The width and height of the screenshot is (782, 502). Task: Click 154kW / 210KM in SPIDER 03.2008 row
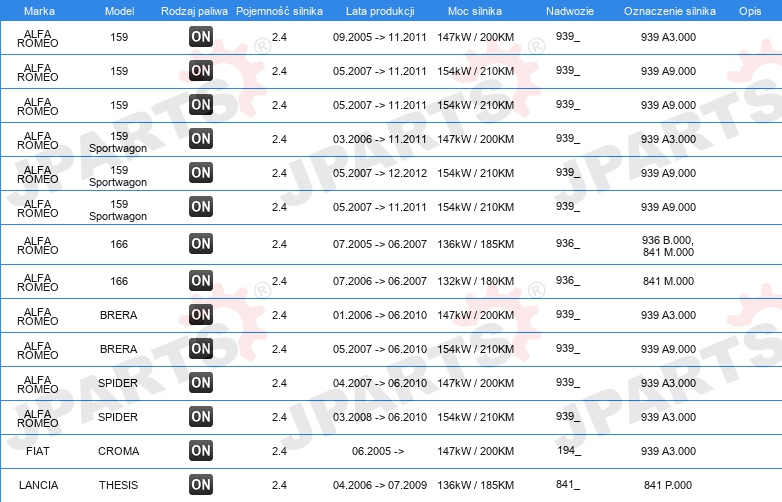tap(475, 417)
